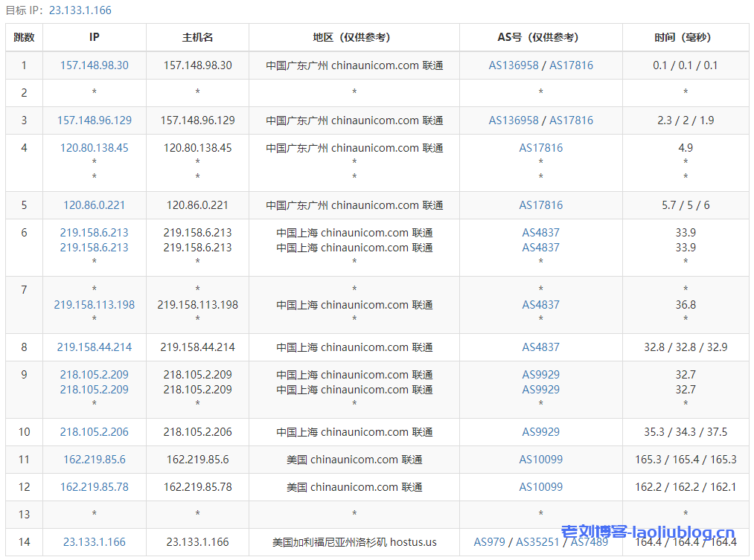Click the blue 219.158.44.214 IP link
This screenshot has height=560, width=754.
95,347
